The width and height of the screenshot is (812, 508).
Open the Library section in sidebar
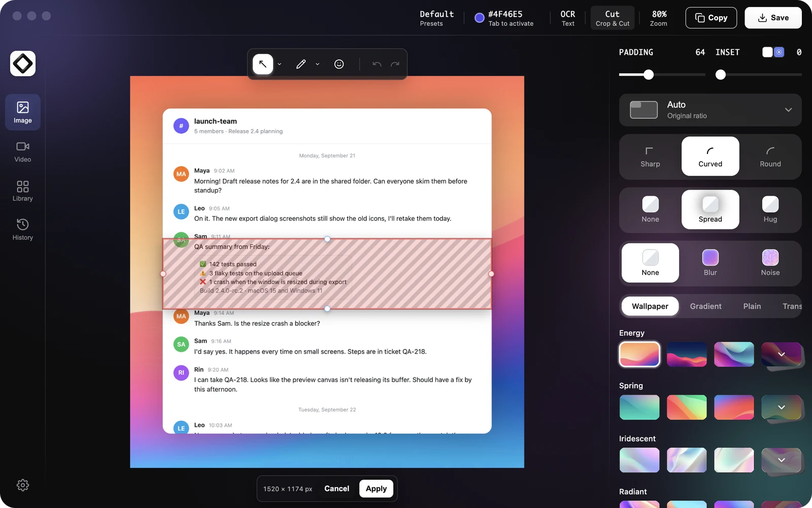(23, 190)
